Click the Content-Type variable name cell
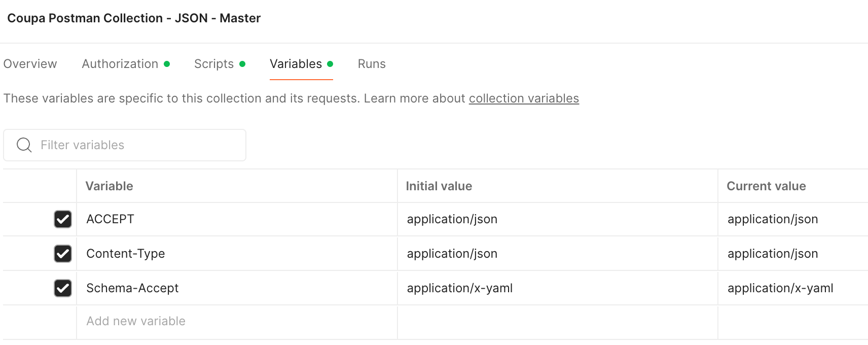 237,254
